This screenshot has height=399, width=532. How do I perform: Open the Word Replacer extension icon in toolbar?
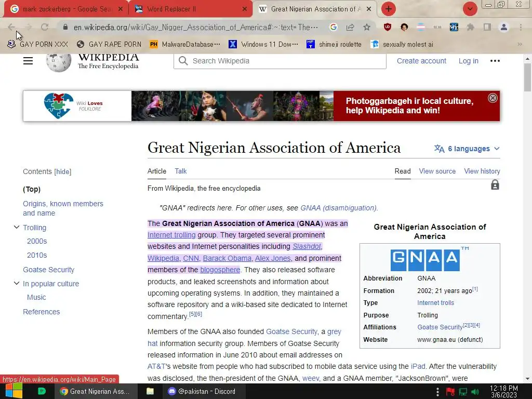(454, 27)
